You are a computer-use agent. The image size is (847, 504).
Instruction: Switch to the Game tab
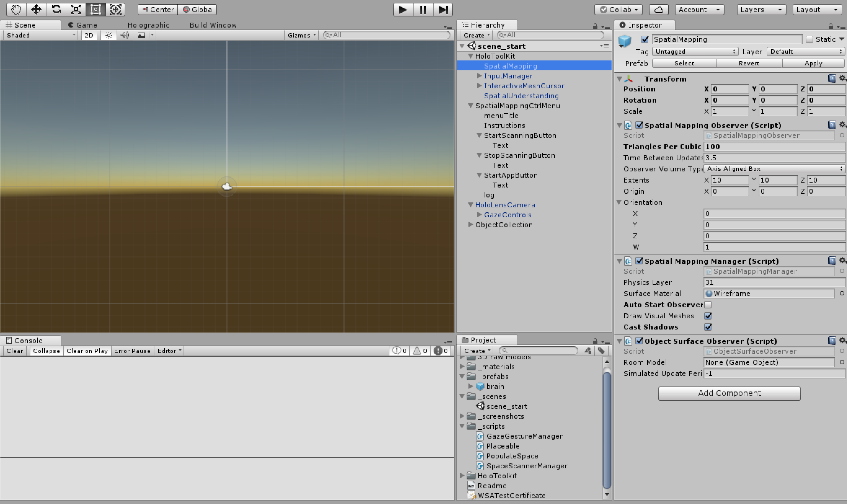[x=83, y=25]
